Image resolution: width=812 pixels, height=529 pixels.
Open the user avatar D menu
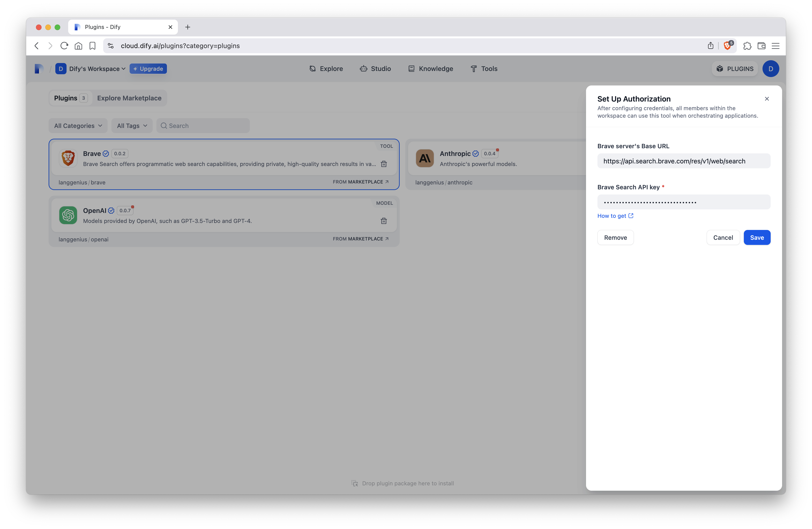tap(770, 69)
